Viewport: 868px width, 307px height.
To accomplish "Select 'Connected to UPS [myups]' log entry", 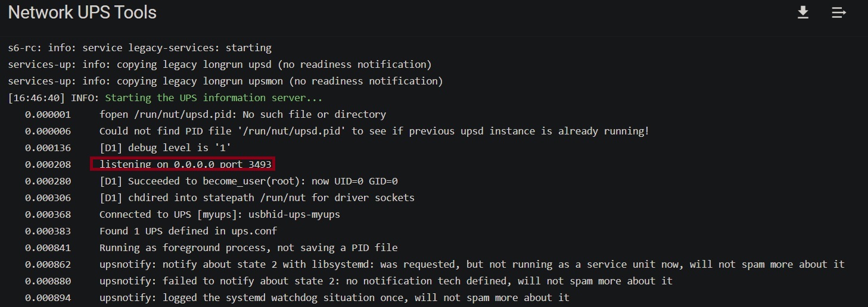I will coord(220,214).
